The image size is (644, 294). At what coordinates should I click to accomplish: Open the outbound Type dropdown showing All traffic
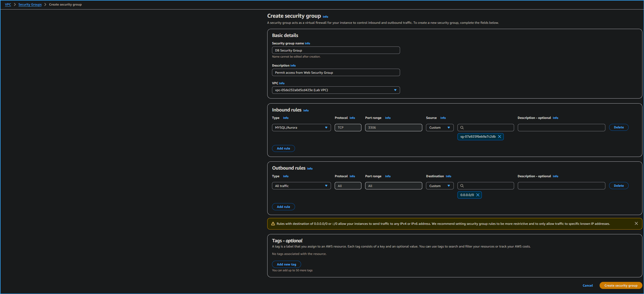[x=301, y=186]
